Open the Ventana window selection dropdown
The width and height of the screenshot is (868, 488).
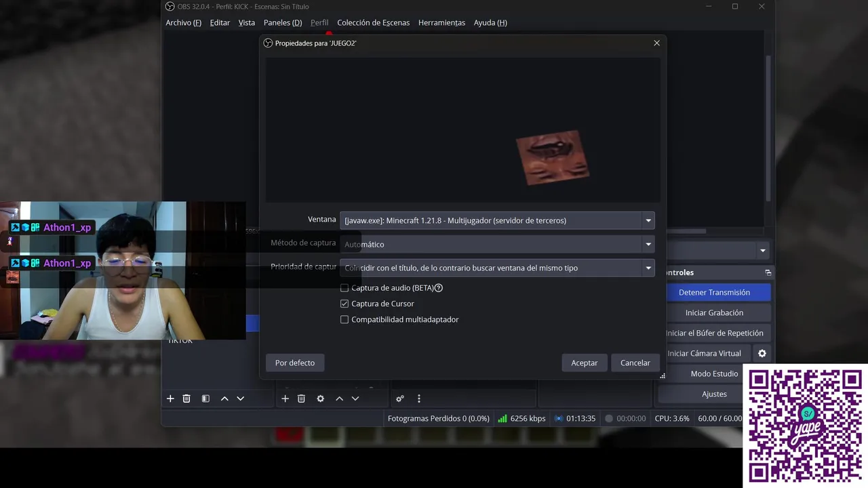tap(497, 220)
